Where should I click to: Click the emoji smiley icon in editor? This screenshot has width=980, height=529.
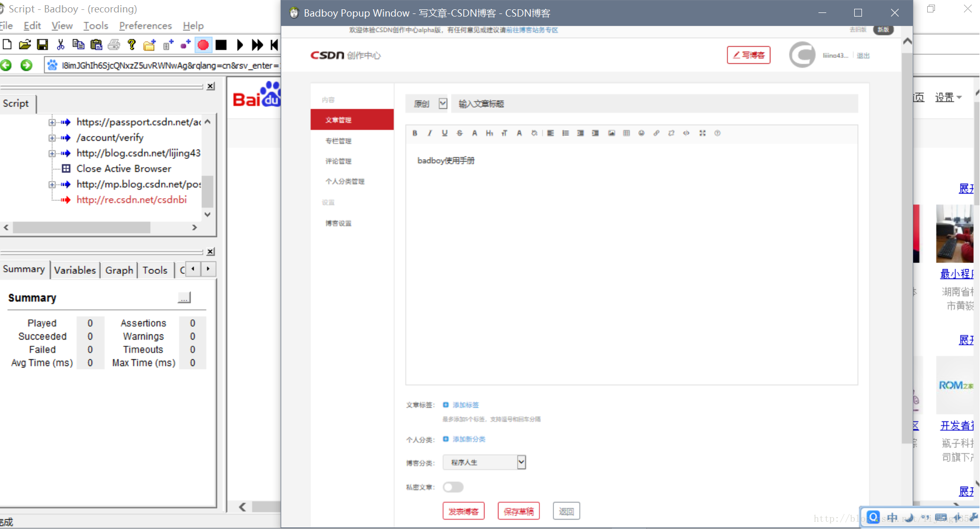tap(641, 133)
